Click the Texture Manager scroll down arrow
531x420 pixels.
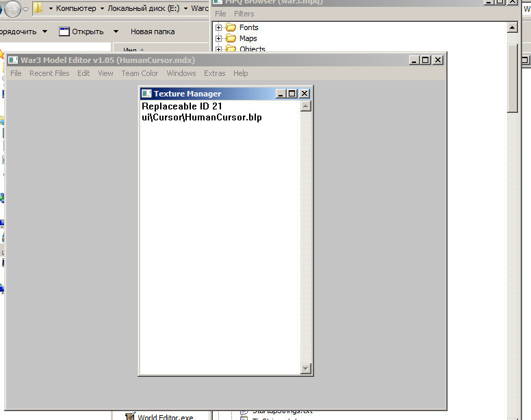pos(305,369)
